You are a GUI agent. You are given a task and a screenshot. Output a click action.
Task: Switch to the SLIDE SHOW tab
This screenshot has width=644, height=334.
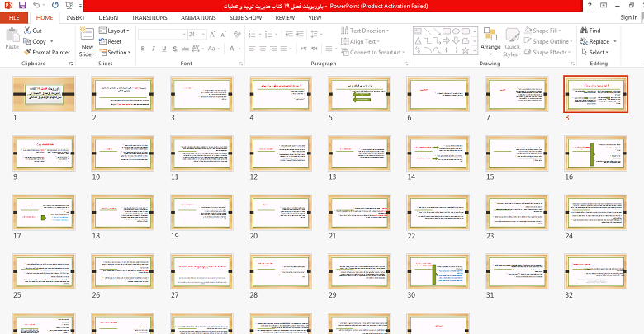[x=245, y=17]
